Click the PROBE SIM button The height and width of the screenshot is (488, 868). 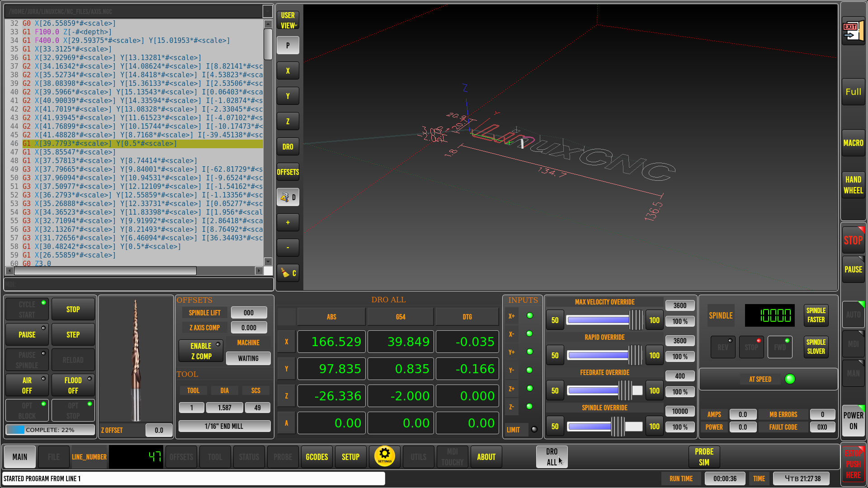pos(704,457)
